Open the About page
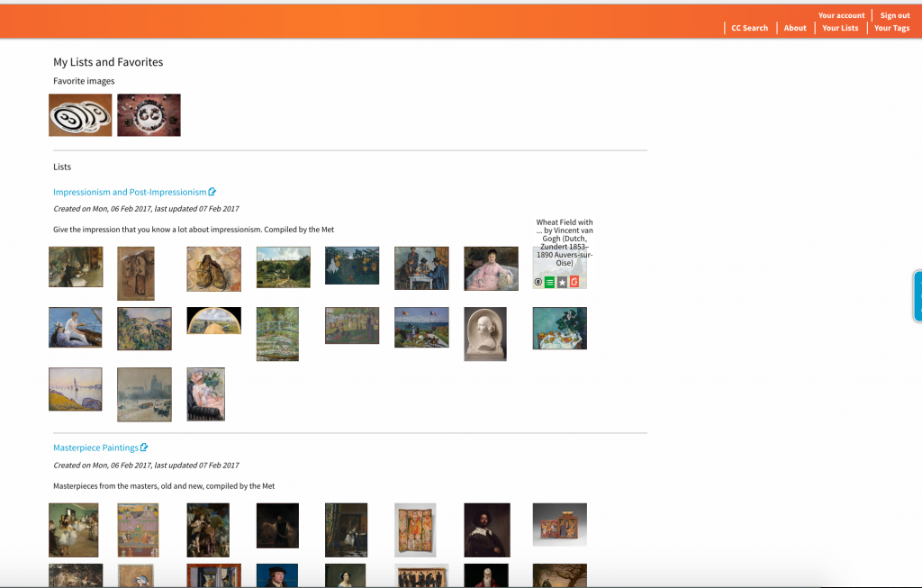This screenshot has height=588, width=922. point(794,27)
